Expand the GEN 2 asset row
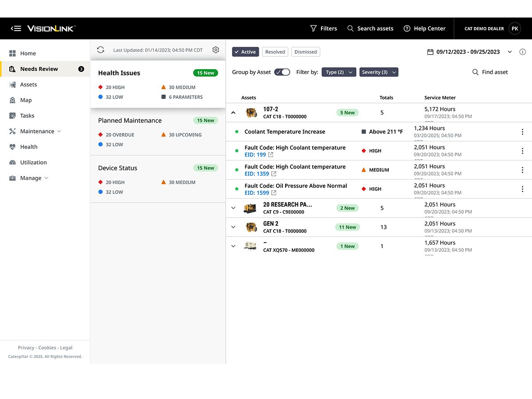This screenshot has width=532, height=399. pyautogui.click(x=233, y=227)
